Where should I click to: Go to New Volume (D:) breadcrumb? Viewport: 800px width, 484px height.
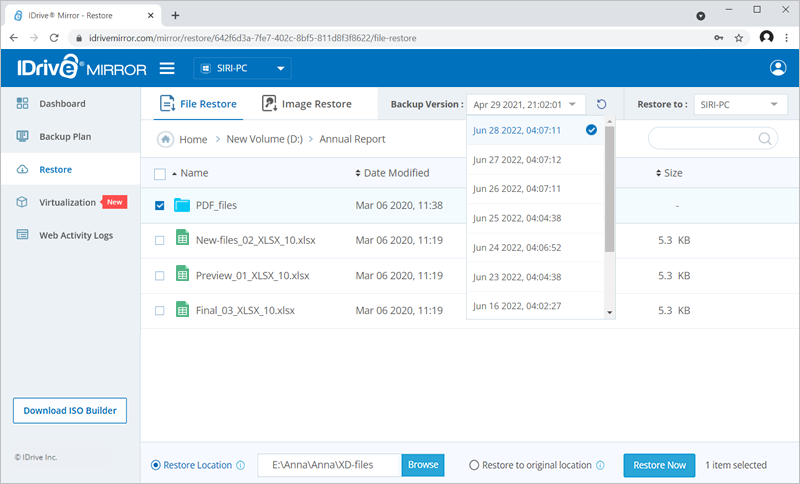click(x=264, y=139)
